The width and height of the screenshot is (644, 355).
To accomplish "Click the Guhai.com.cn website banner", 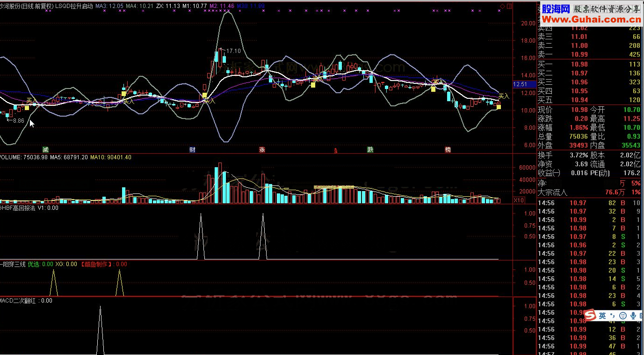I will (591, 14).
